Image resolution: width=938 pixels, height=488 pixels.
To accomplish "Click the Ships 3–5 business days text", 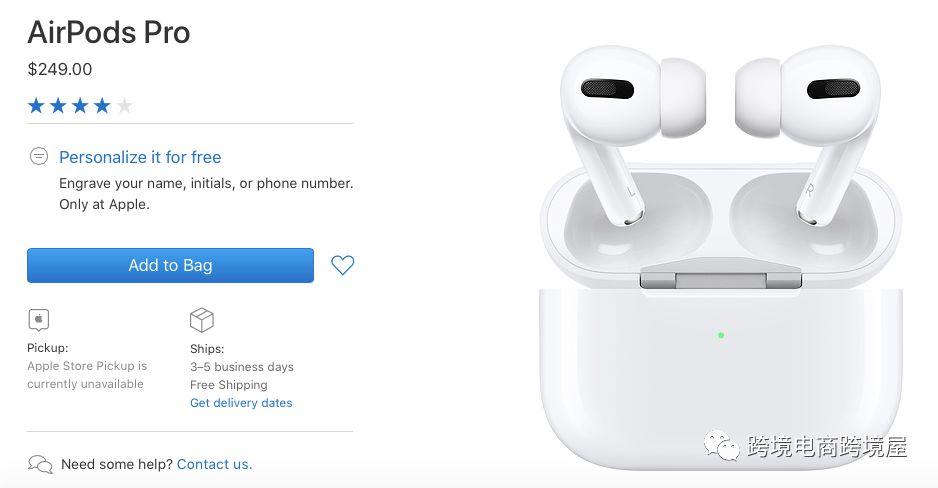I will [x=242, y=367].
